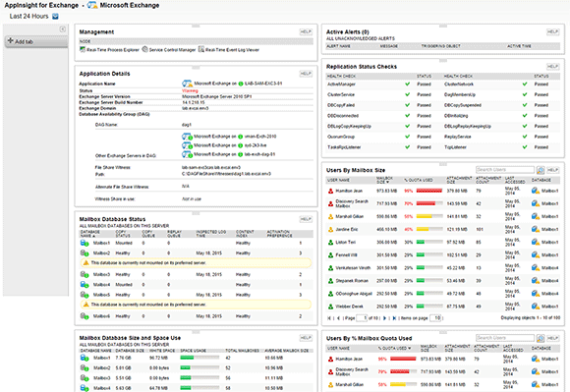Click HELP in Mailbox Database Status panel
The image size is (570, 392).
306,219
